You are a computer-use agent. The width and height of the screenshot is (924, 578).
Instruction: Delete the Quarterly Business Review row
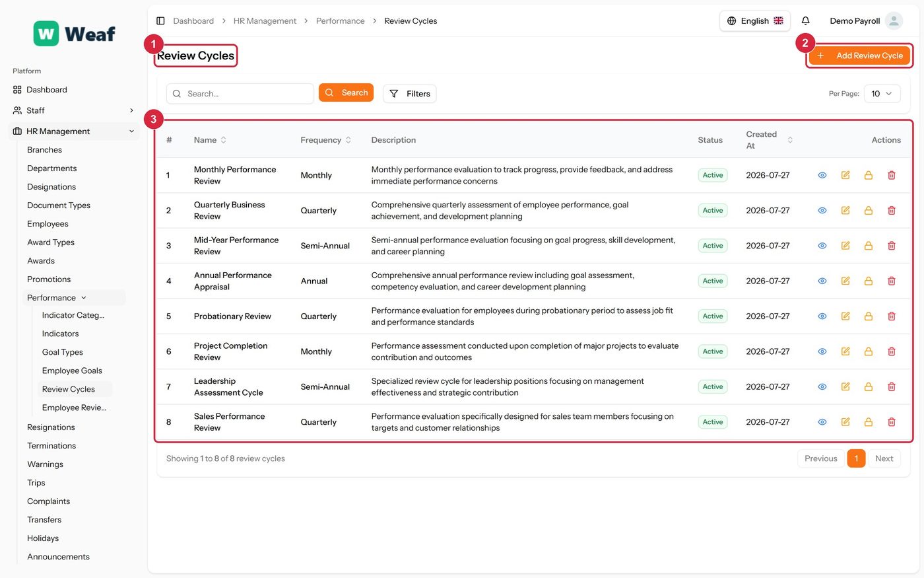click(x=892, y=210)
